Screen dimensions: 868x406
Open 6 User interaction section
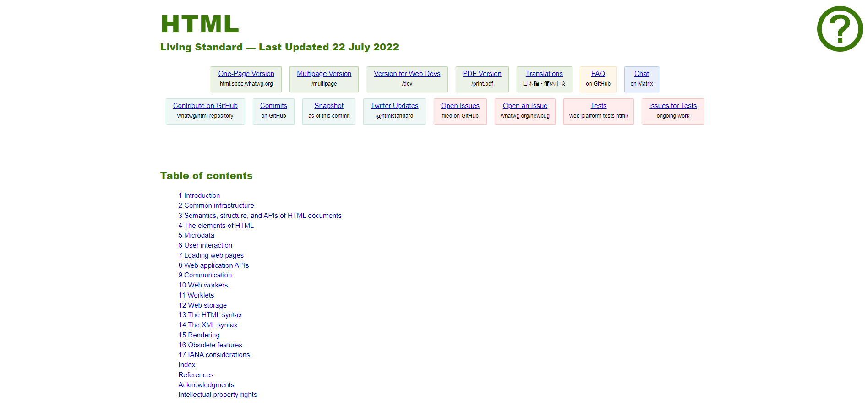(205, 245)
